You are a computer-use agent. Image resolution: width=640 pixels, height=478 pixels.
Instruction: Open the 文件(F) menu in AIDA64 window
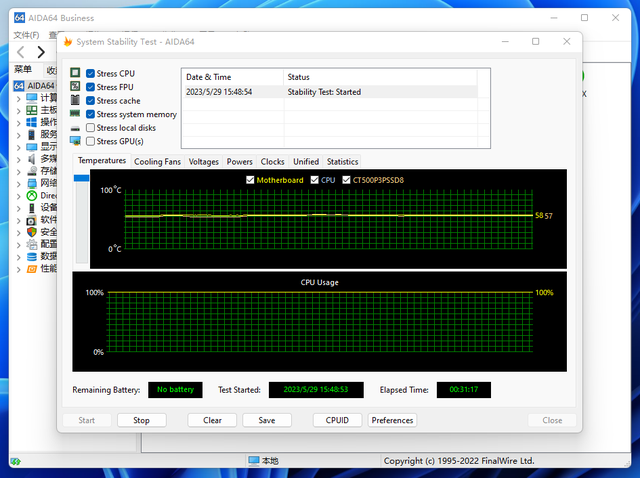[26, 35]
